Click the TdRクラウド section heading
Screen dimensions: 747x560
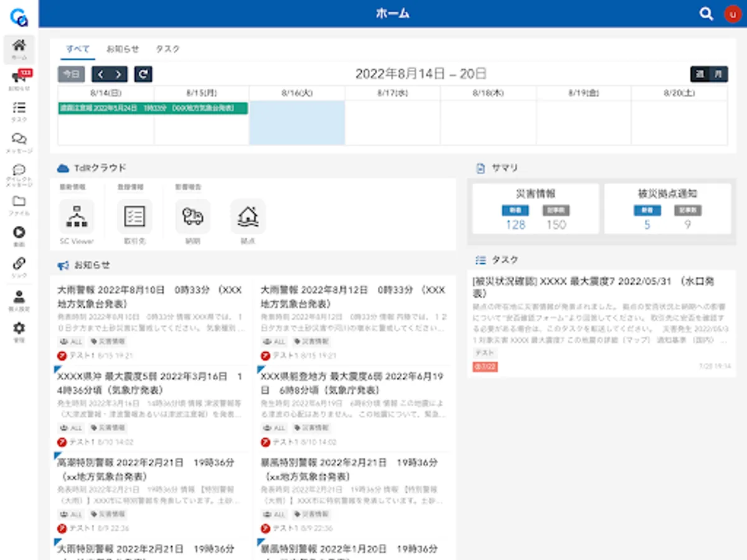tap(100, 168)
